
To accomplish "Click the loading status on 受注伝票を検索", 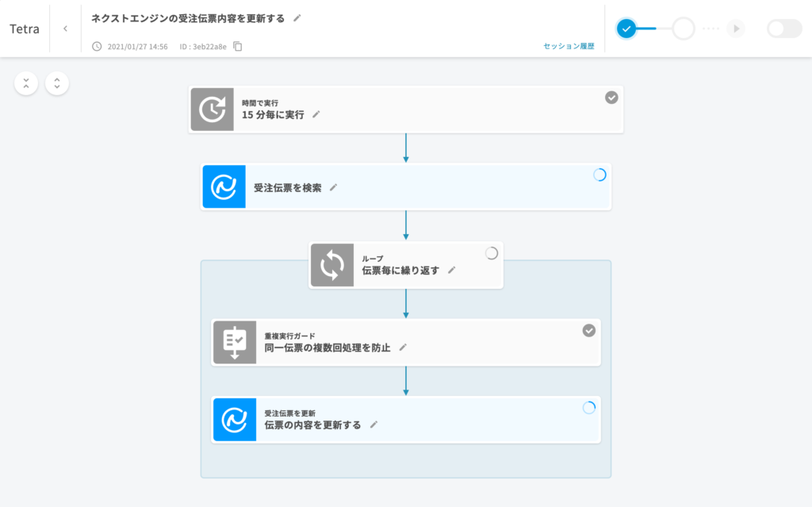I will [599, 175].
